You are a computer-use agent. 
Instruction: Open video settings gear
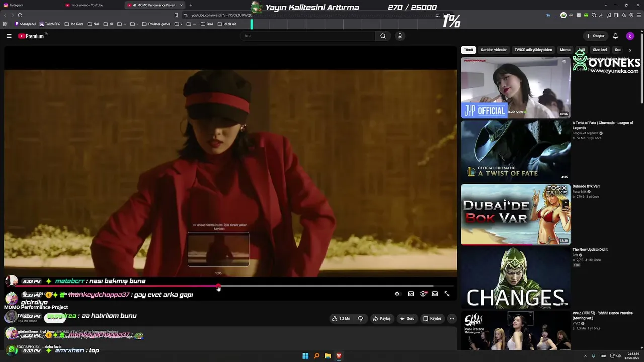point(423,294)
